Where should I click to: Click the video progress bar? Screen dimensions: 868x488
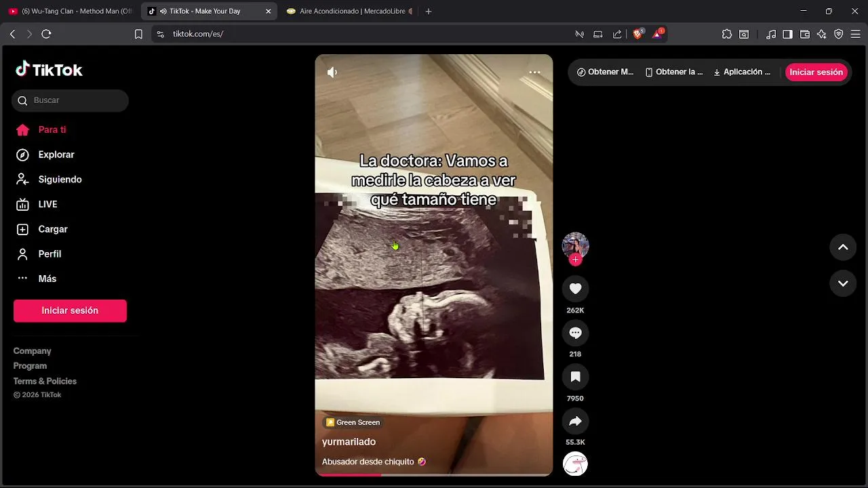pos(434,474)
